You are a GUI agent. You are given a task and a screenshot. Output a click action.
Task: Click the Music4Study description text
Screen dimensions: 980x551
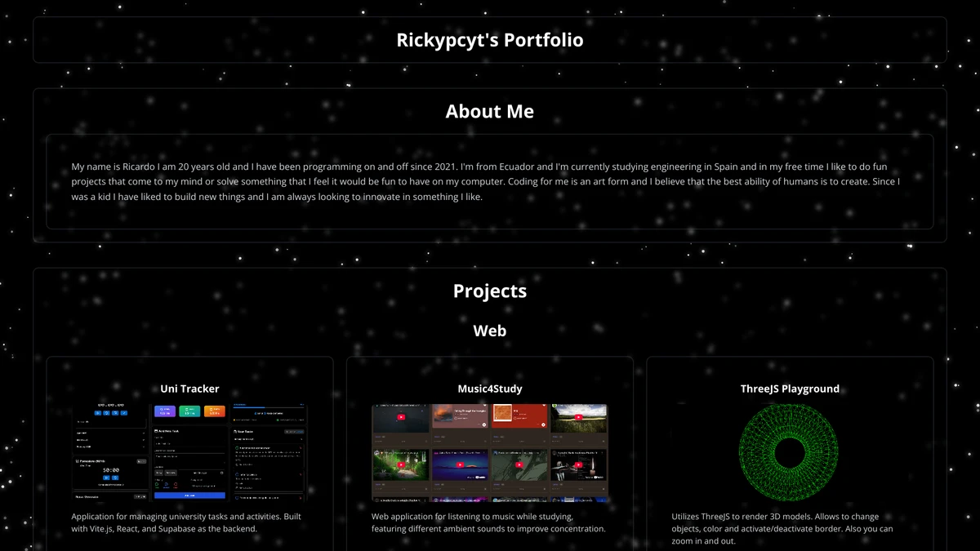pos(490,522)
